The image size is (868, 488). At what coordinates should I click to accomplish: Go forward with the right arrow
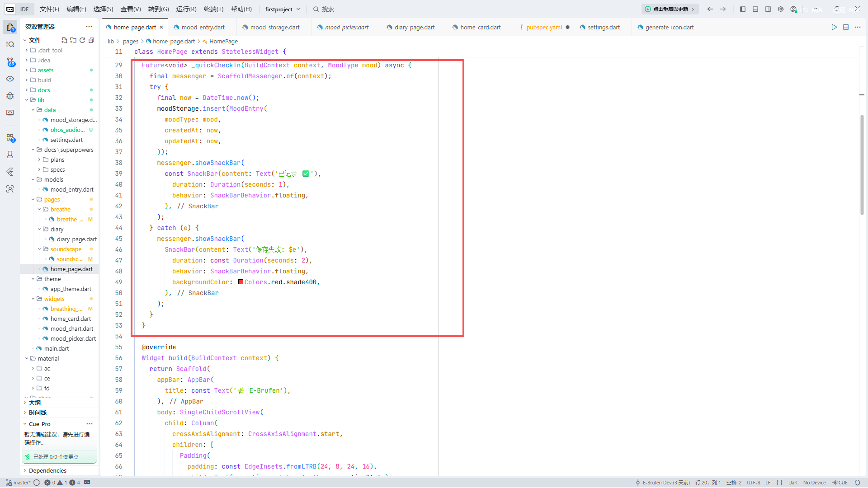[x=723, y=9]
